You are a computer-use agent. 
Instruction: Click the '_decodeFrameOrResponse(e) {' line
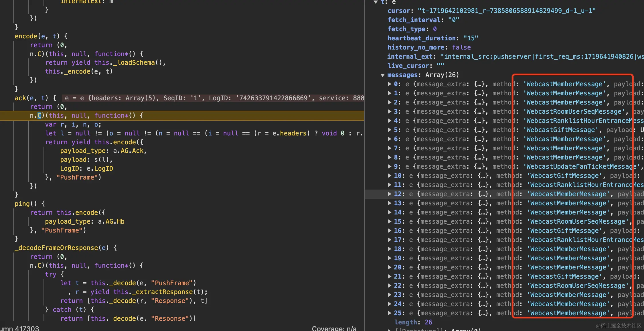tap(66, 248)
